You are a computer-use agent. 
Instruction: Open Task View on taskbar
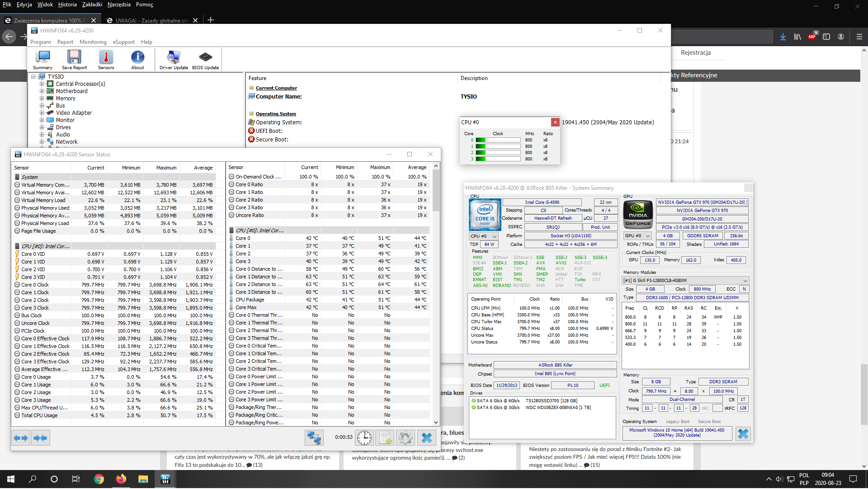[76, 480]
